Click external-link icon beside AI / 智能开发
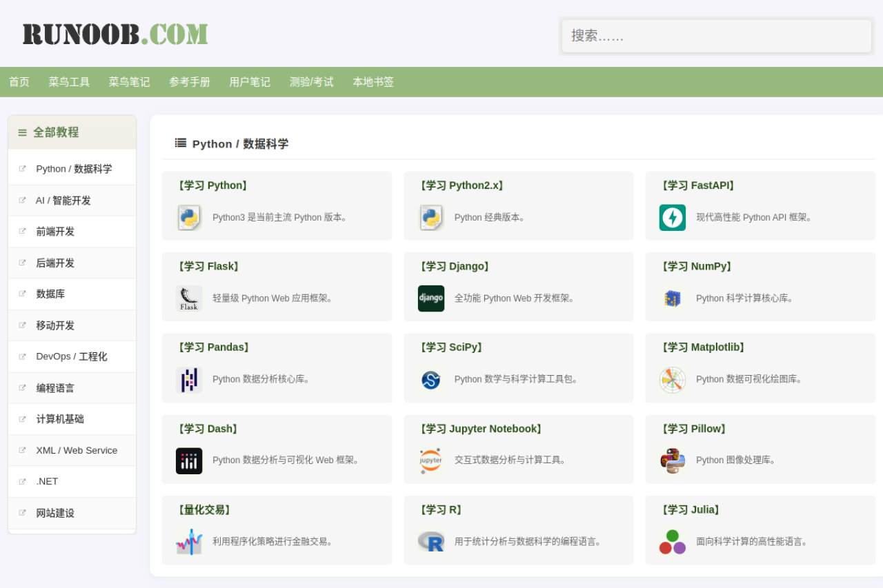 (x=23, y=200)
